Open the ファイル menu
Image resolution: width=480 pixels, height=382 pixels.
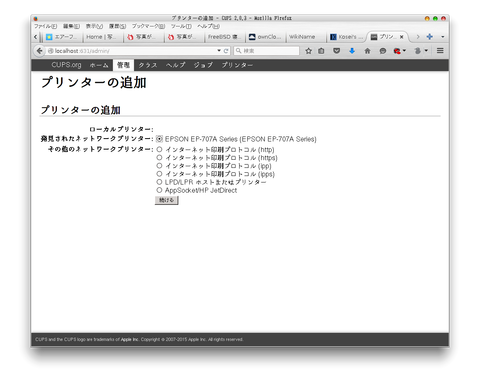pyautogui.click(x=45, y=26)
